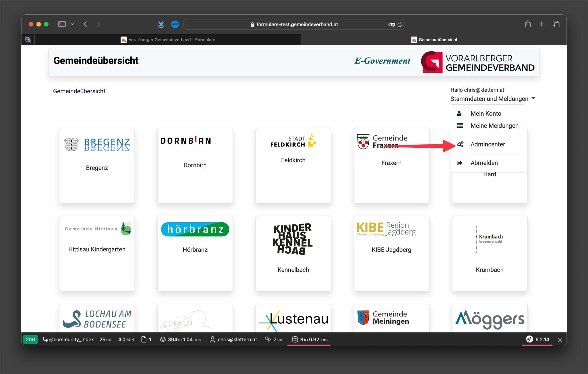
Task: Close the Symfony debug toolbar
Action: pyautogui.click(x=560, y=340)
